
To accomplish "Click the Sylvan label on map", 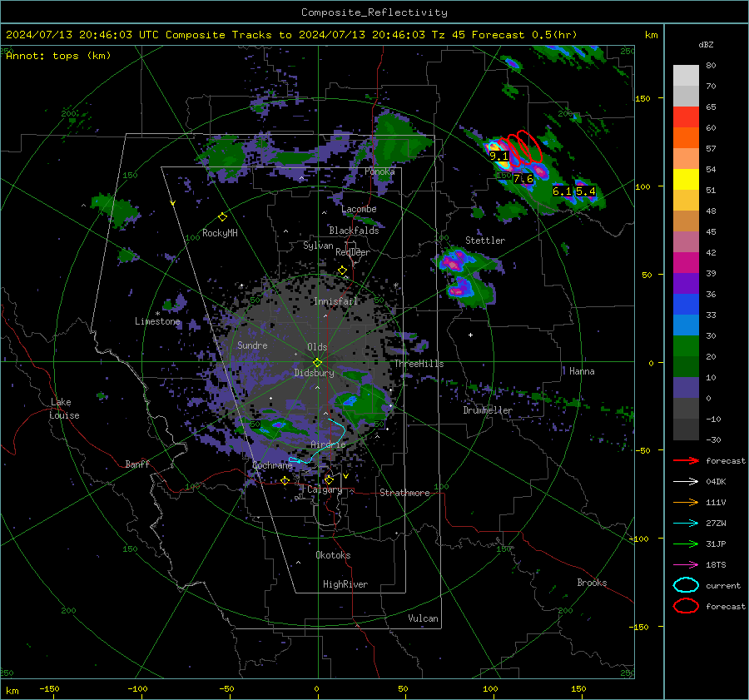I will [x=318, y=246].
